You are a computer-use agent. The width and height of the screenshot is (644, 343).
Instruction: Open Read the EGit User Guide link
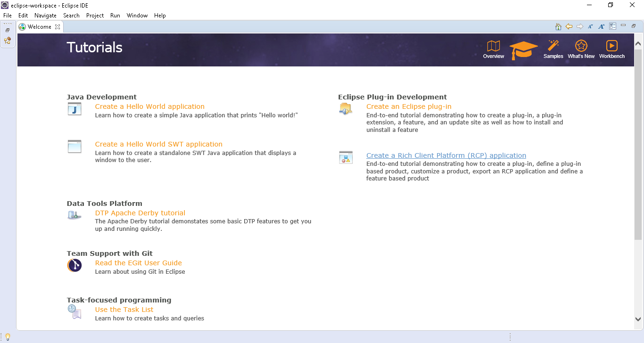point(138,263)
